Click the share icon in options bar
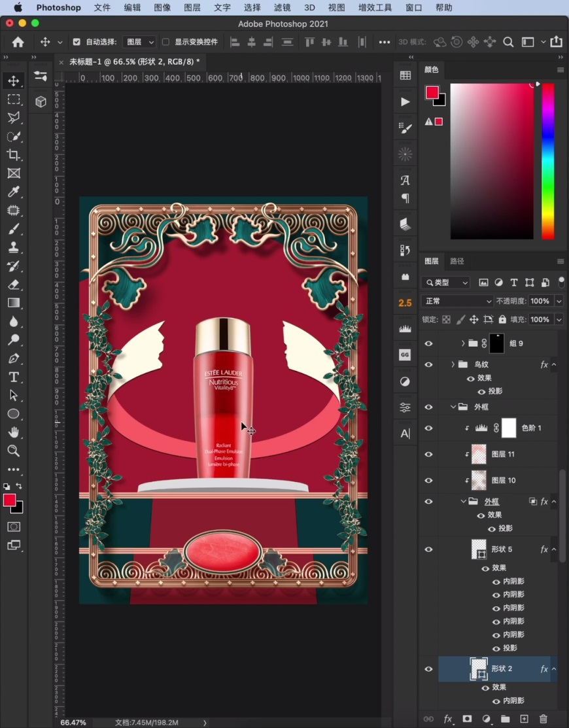Image resolution: width=569 pixels, height=728 pixels. click(557, 42)
